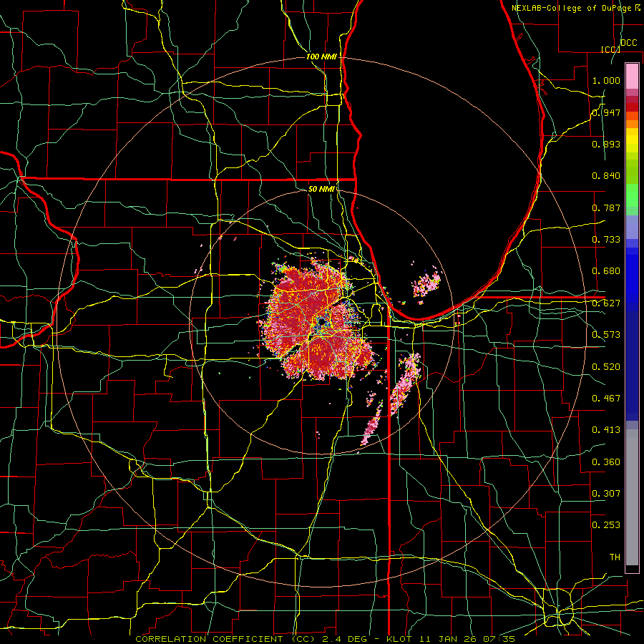
Task: Pick the pink swatch at the top of the color bar
Action: point(632,76)
